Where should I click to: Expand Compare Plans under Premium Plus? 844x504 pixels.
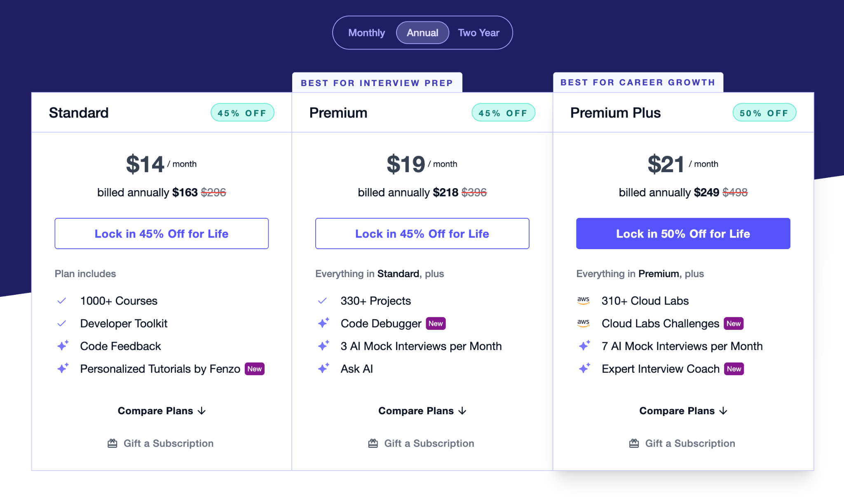pyautogui.click(x=683, y=411)
